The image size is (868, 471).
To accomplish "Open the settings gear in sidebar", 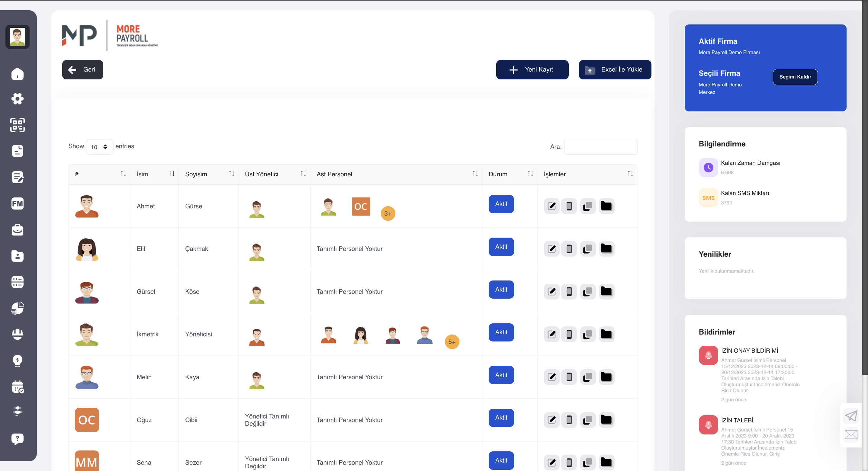I will pos(18,99).
